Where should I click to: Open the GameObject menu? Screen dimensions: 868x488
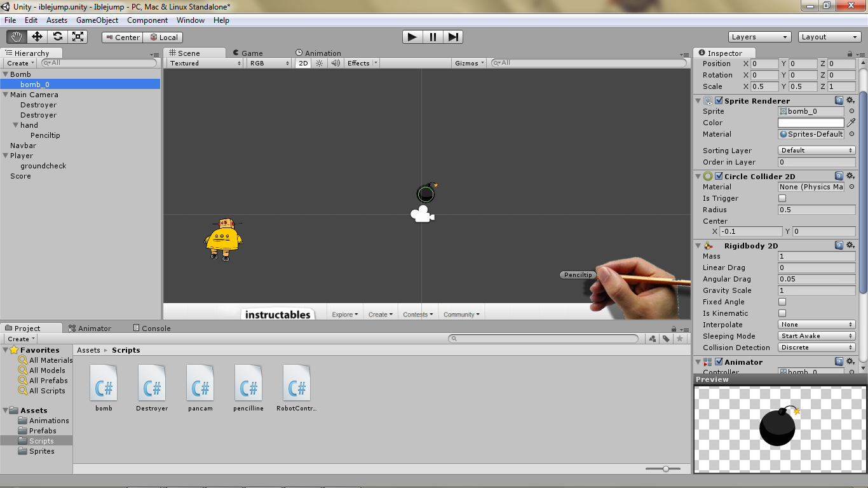click(97, 20)
